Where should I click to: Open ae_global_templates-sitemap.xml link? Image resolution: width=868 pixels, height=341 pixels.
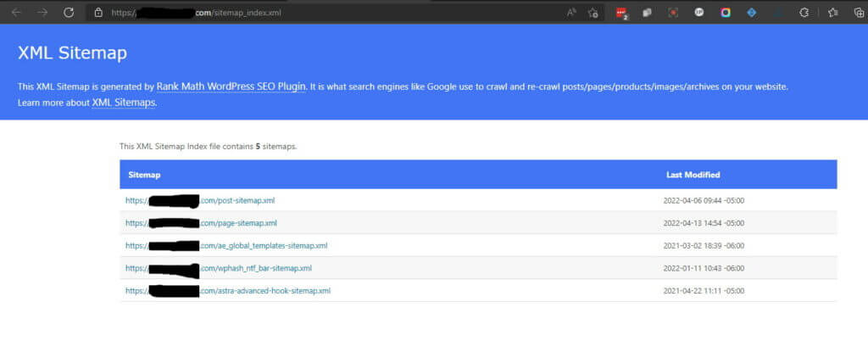226,245
